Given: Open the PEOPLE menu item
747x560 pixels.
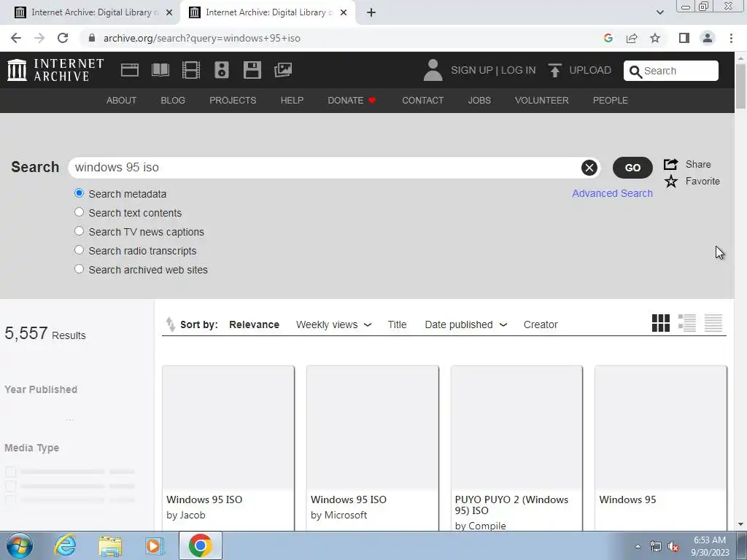Looking at the screenshot, I should point(611,101).
